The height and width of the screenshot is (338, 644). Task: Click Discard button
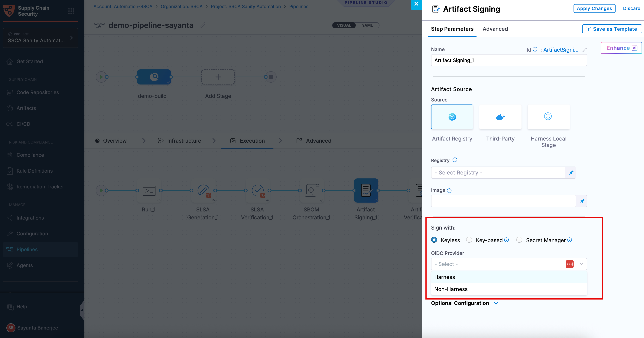coord(632,8)
